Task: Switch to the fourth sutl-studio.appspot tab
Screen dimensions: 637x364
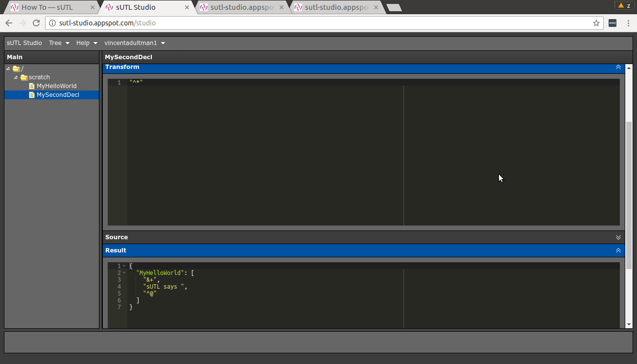Action: point(334,7)
